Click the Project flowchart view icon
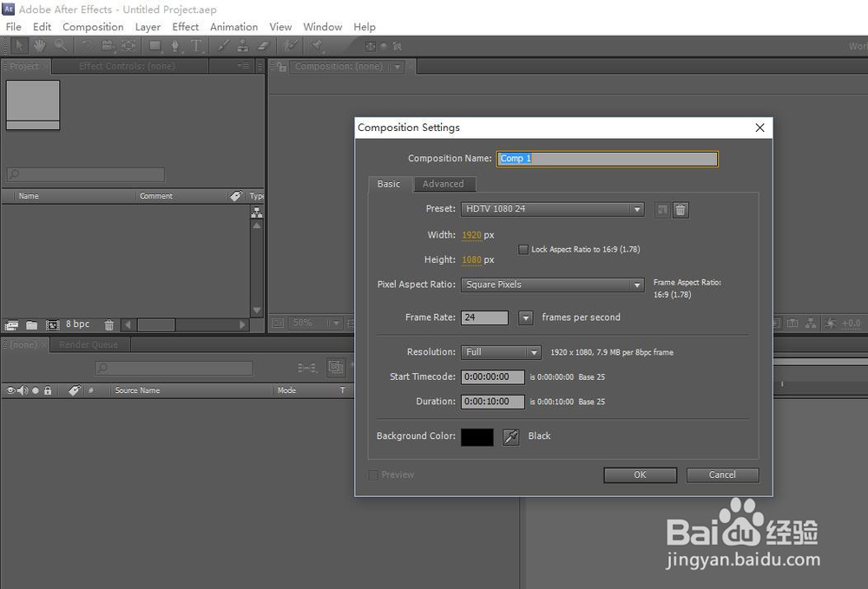 (x=257, y=213)
